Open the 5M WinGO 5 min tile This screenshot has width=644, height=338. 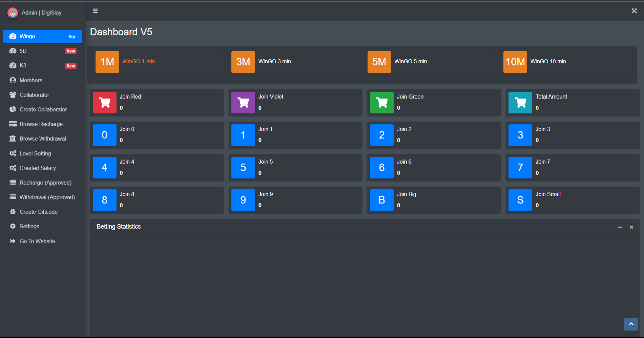click(379, 62)
